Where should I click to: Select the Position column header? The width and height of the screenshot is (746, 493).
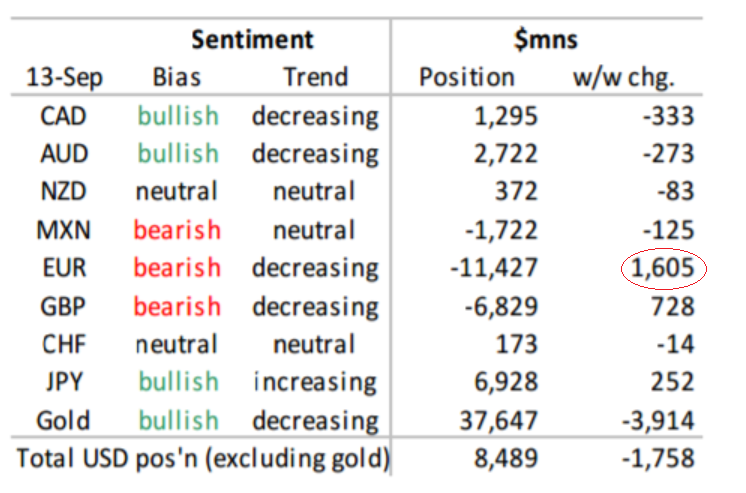click(467, 77)
